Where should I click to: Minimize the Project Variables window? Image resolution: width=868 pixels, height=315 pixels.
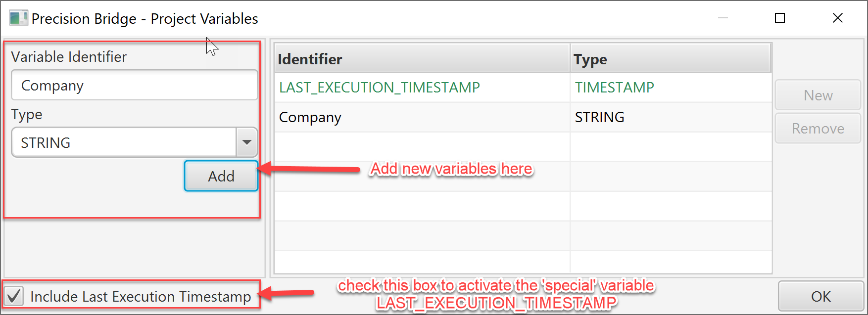[723, 18]
